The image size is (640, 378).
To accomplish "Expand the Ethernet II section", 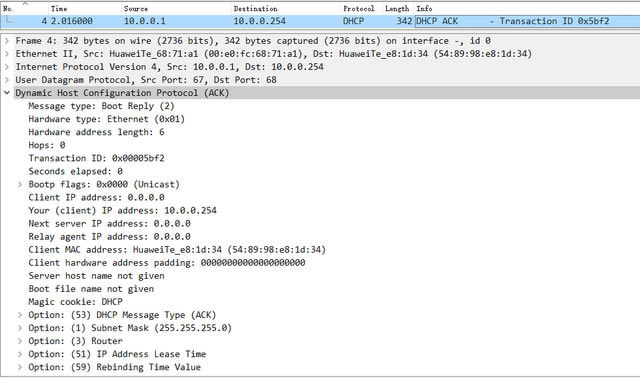I will (7, 54).
